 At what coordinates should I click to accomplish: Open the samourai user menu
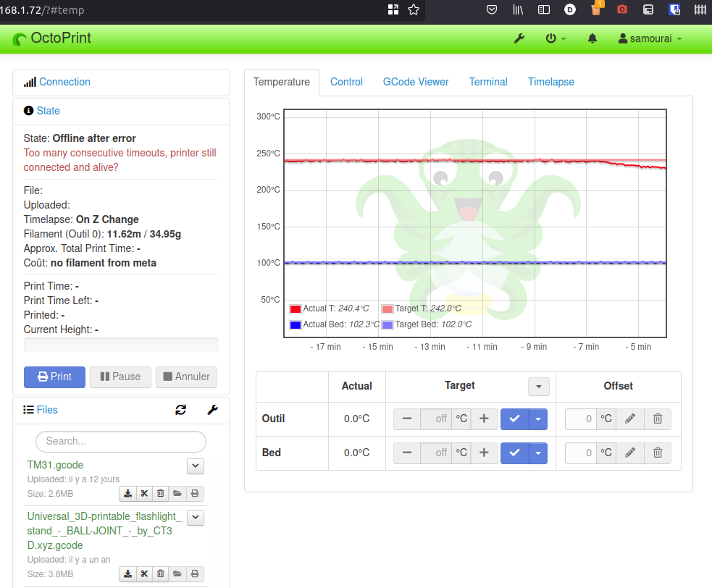point(650,38)
